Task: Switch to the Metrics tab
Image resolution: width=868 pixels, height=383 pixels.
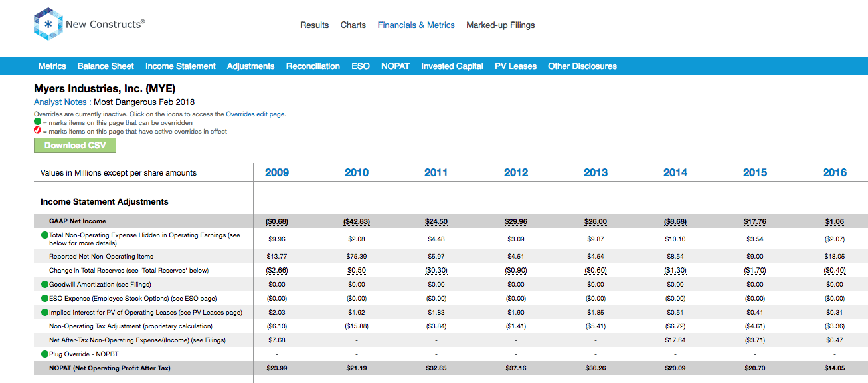Action: pos(52,66)
